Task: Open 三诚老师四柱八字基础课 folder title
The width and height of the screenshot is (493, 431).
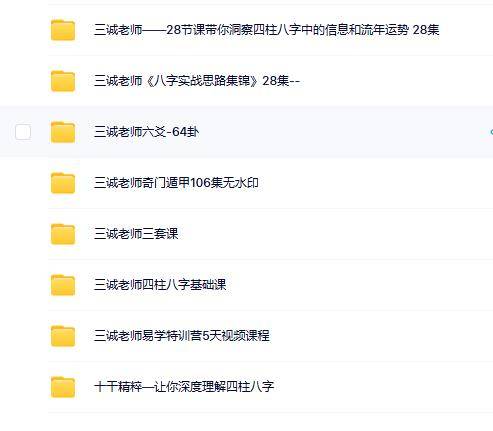Action: pyautogui.click(x=160, y=285)
